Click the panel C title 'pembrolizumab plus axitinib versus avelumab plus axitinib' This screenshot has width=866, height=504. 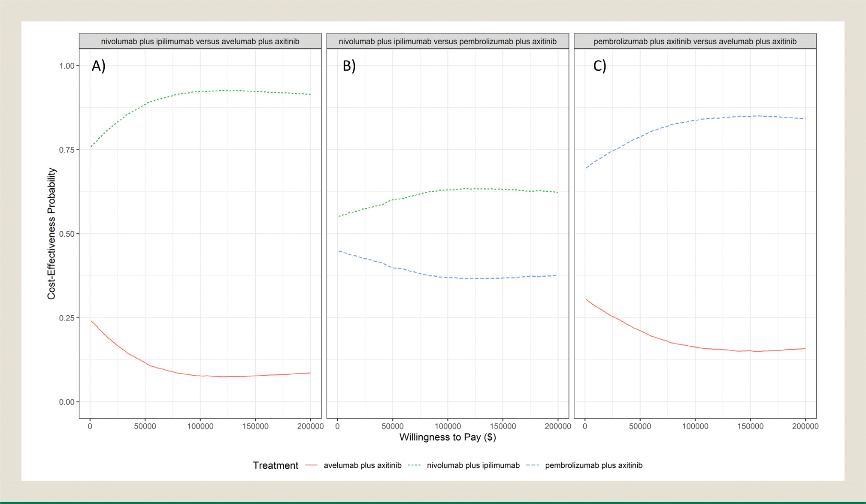click(x=695, y=42)
